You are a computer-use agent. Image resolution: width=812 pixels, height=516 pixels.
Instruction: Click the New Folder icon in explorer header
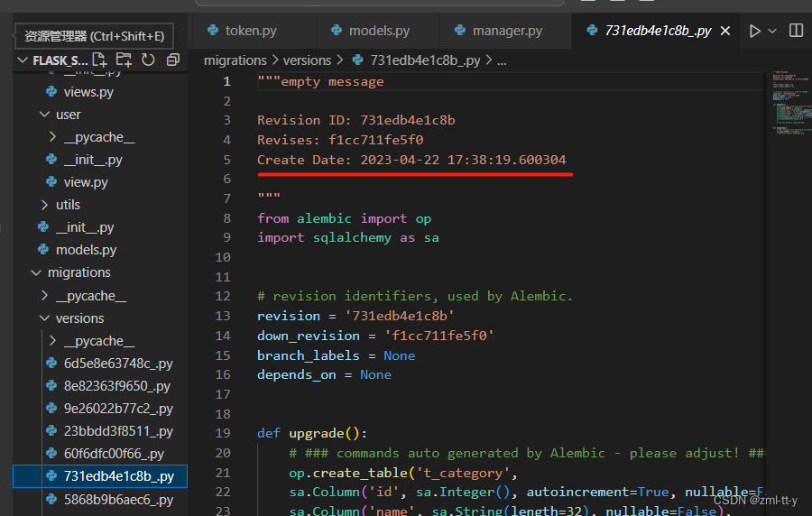tap(124, 60)
